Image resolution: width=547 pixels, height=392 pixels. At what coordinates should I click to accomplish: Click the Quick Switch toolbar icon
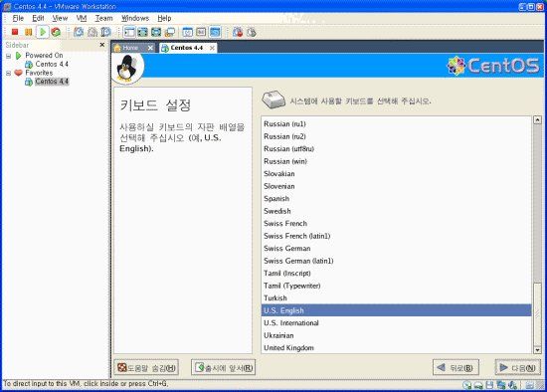tap(156, 32)
